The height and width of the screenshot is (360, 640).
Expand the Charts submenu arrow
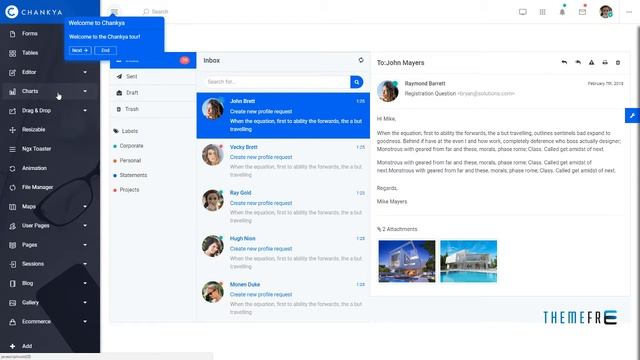click(85, 91)
